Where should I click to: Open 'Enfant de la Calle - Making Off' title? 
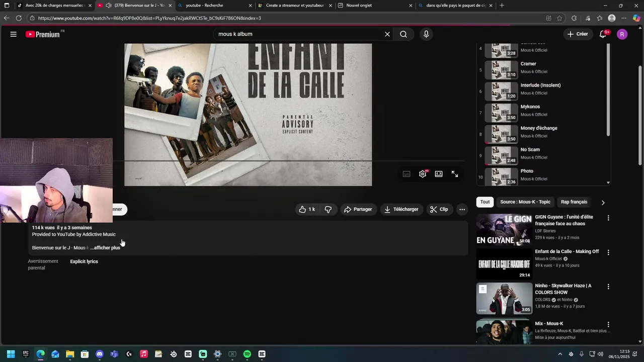pyautogui.click(x=567, y=251)
